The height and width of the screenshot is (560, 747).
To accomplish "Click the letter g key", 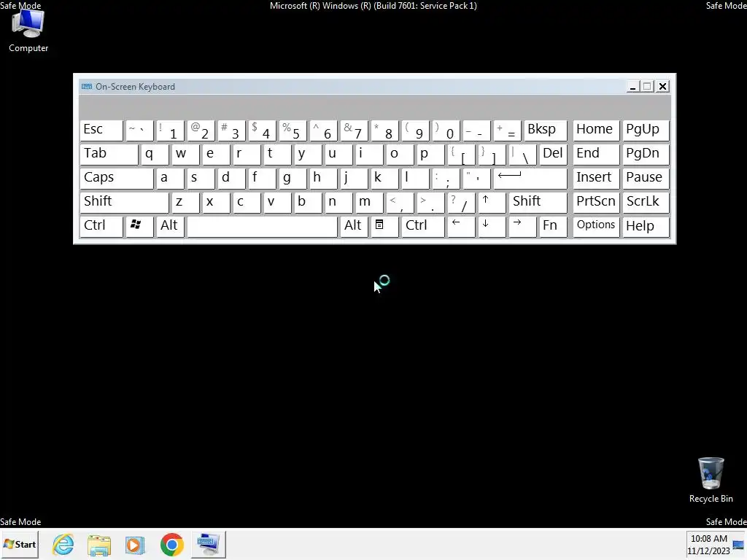I will pos(293,178).
